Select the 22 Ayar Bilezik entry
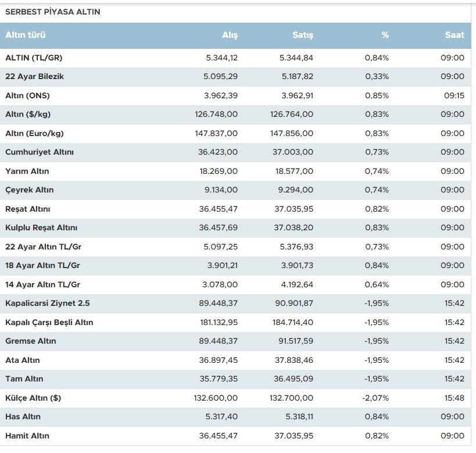The image size is (476, 453). (x=235, y=77)
